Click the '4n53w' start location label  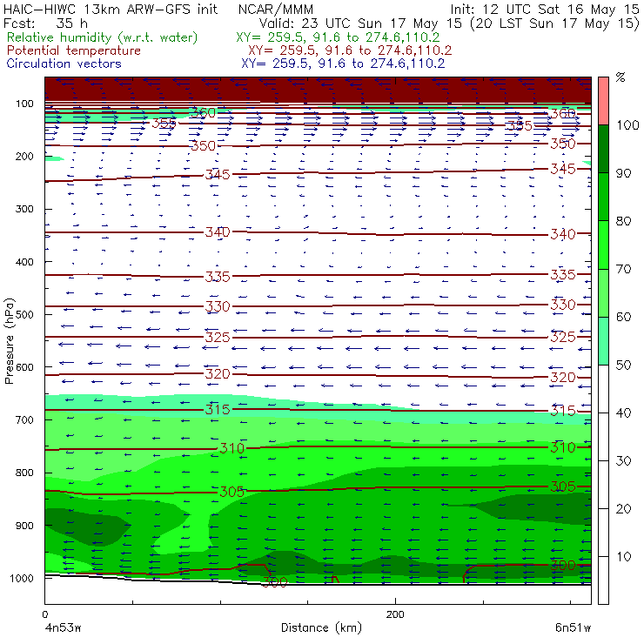point(63,628)
